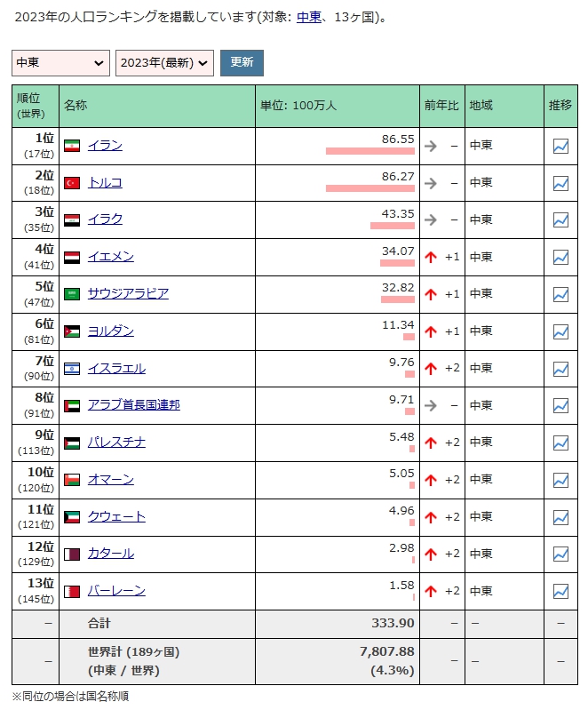This screenshot has height=710, width=588.
Task: Go to the パレスチナ country page
Action: 116,443
